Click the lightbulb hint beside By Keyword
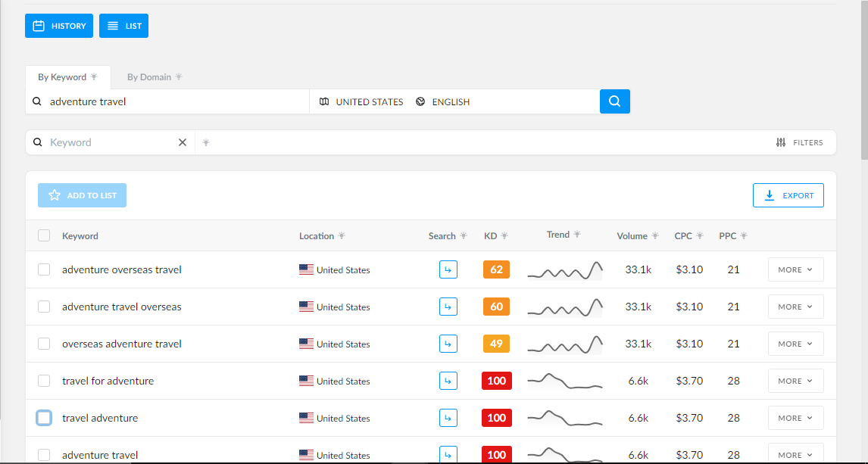868x464 pixels. click(x=94, y=77)
